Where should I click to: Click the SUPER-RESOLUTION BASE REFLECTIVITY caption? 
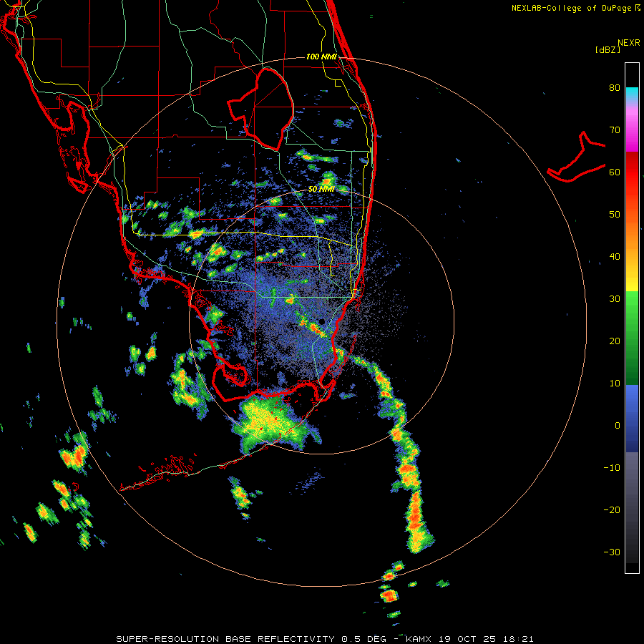point(225,639)
